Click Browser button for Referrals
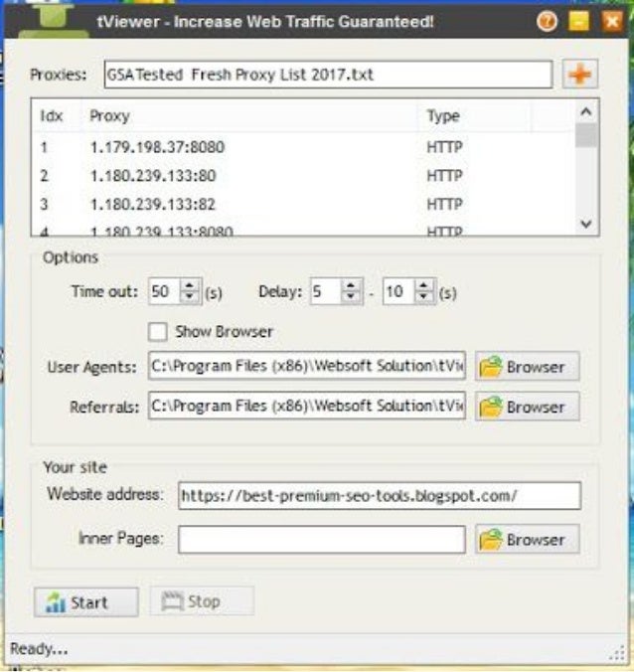The width and height of the screenshot is (634, 672). click(x=528, y=407)
